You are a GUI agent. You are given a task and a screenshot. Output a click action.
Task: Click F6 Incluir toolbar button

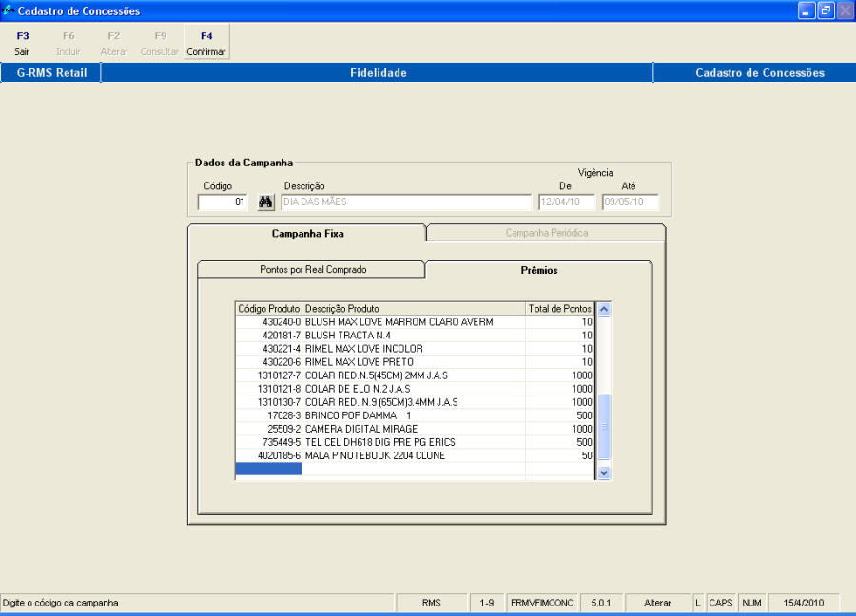pos(68,43)
